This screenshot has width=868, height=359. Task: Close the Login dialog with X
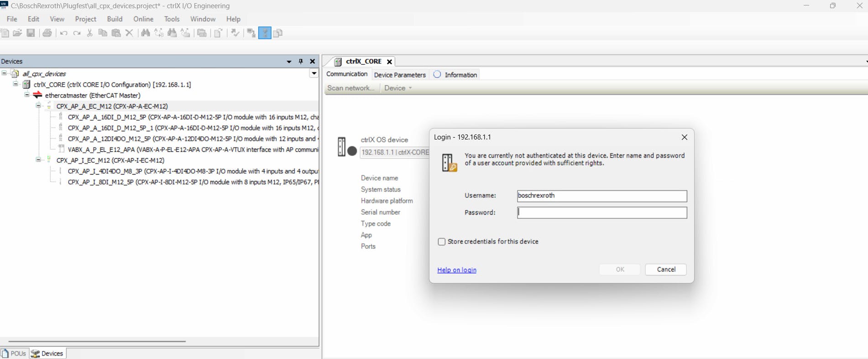click(684, 137)
